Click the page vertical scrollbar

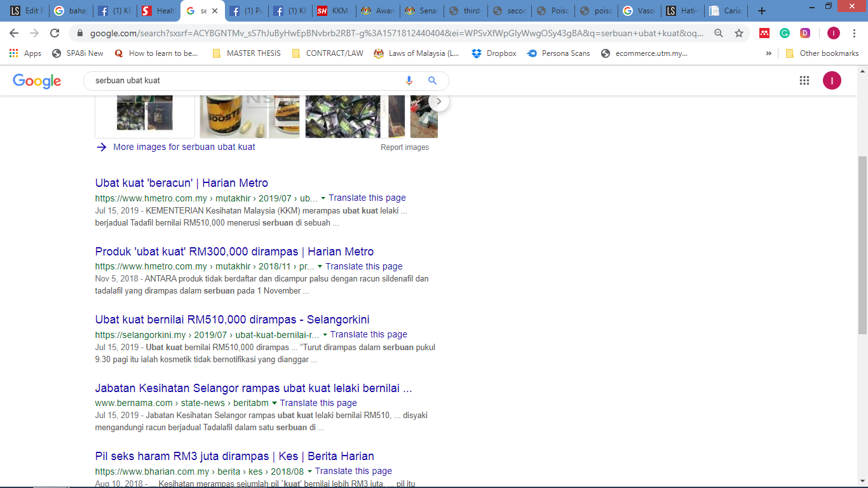[862, 245]
